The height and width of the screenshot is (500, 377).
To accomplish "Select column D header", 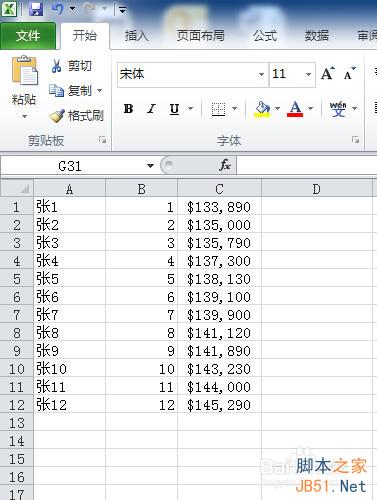I will click(x=317, y=189).
